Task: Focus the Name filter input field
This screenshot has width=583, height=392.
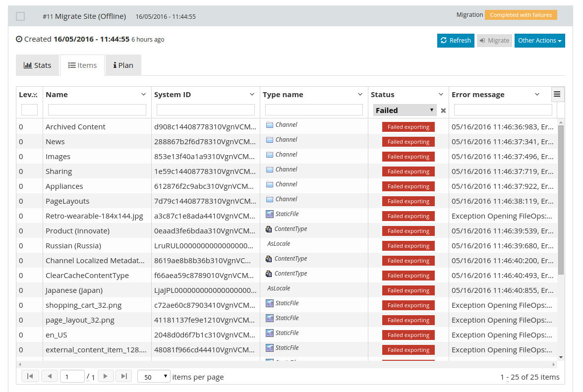Action: pyautogui.click(x=97, y=110)
